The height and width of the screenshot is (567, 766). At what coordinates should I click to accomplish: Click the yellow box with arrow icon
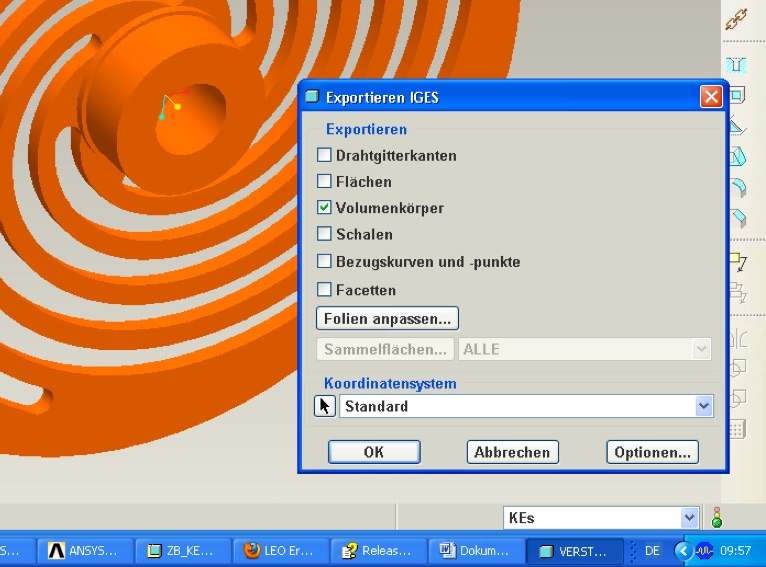click(x=738, y=262)
